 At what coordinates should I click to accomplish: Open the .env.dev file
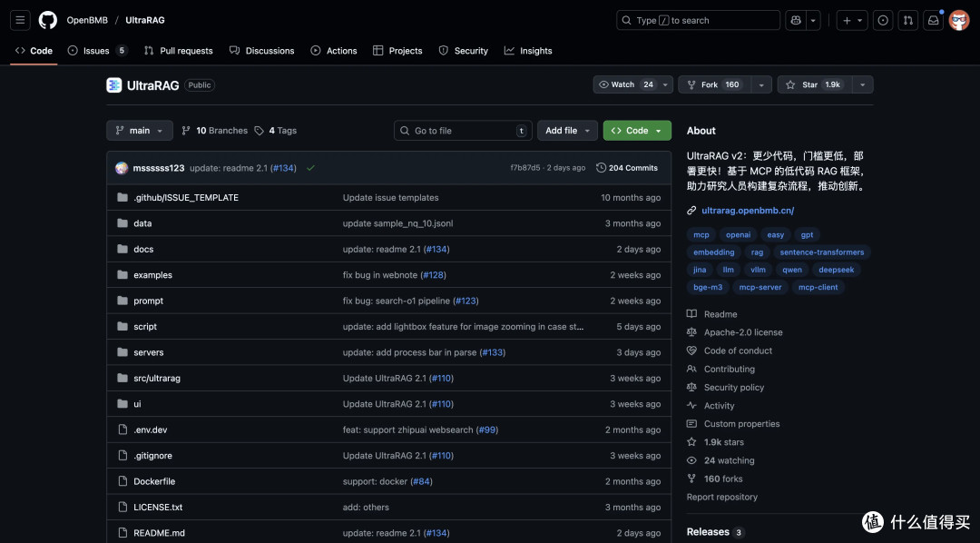[150, 429]
